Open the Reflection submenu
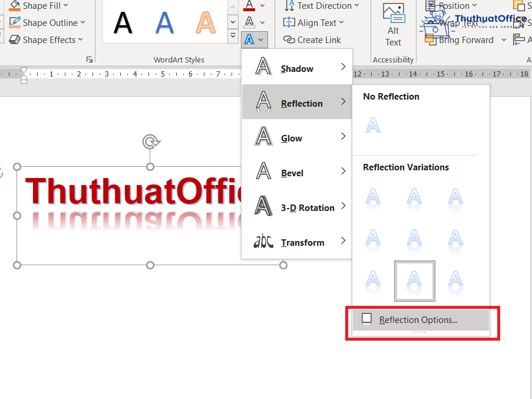 coord(297,102)
